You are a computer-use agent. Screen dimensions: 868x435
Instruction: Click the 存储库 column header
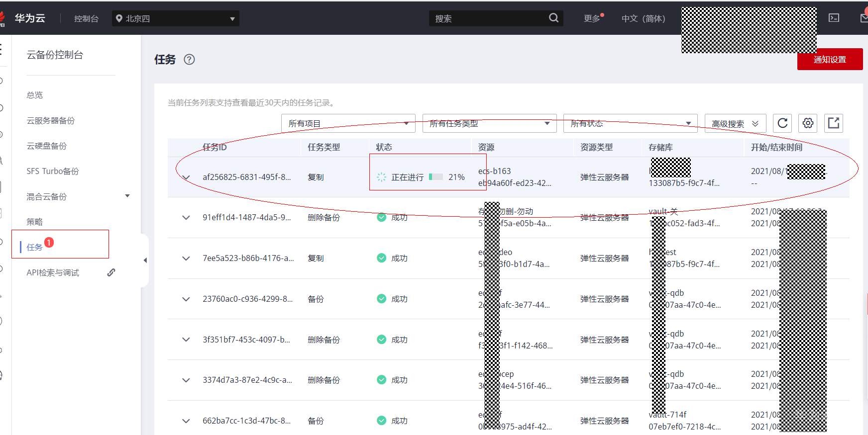click(660, 147)
